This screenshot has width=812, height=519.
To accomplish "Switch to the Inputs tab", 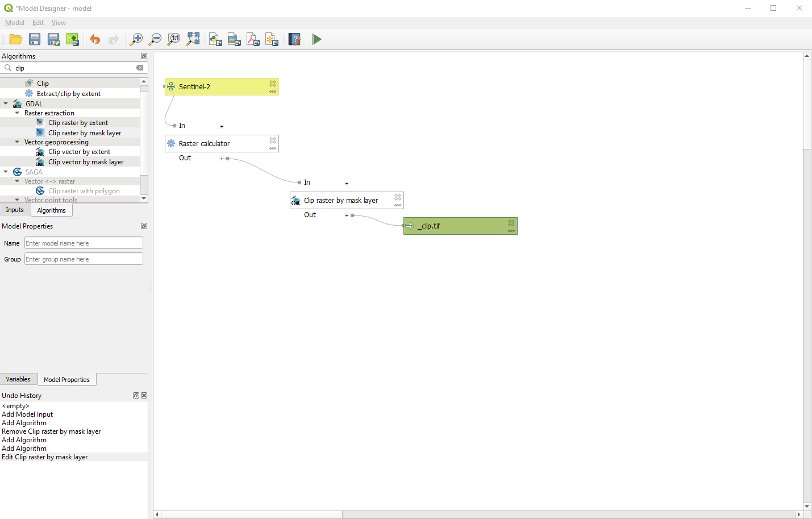I will 15,210.
